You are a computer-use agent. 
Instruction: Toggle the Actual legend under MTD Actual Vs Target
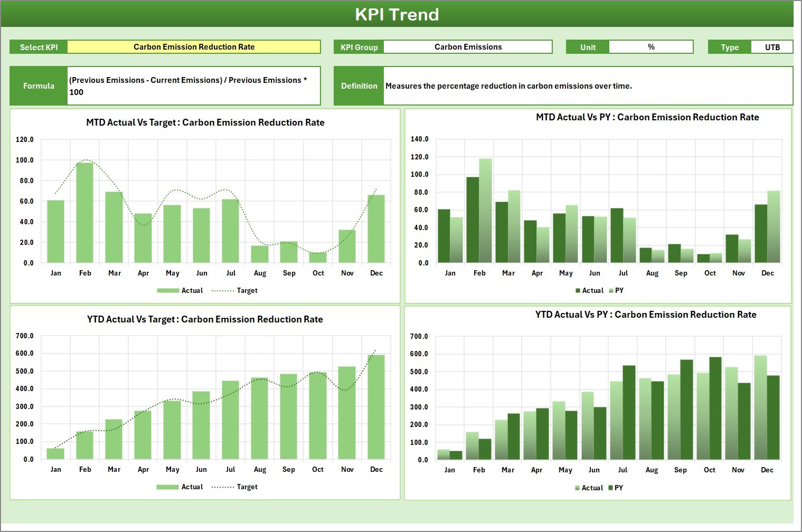pyautogui.click(x=181, y=290)
